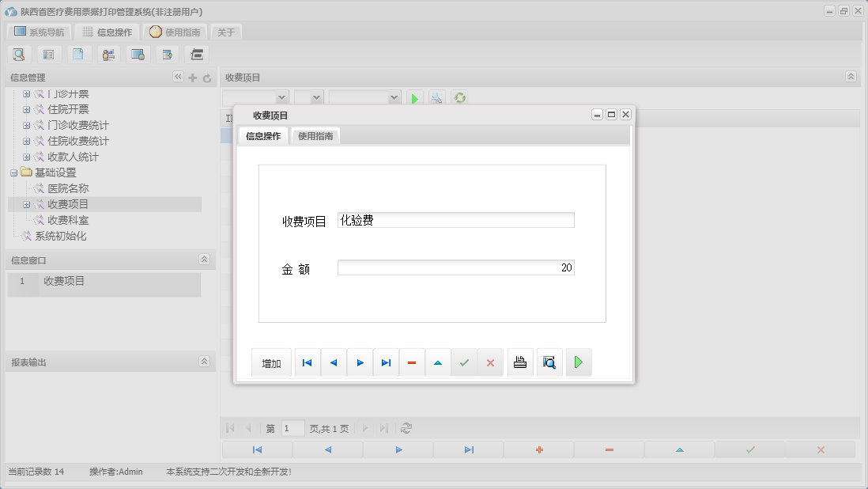
Task: Click the refresh icon near the top combo boxes
Action: pyautogui.click(x=459, y=97)
